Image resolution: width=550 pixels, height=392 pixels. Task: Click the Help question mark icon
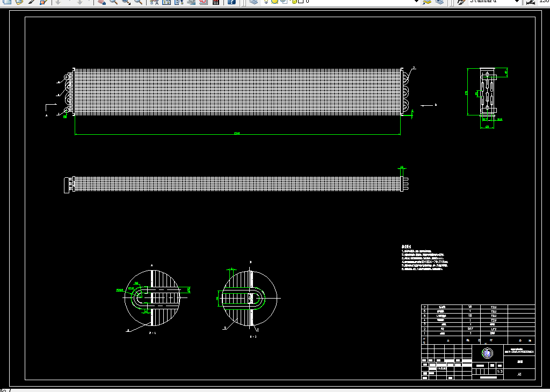coord(231,2)
